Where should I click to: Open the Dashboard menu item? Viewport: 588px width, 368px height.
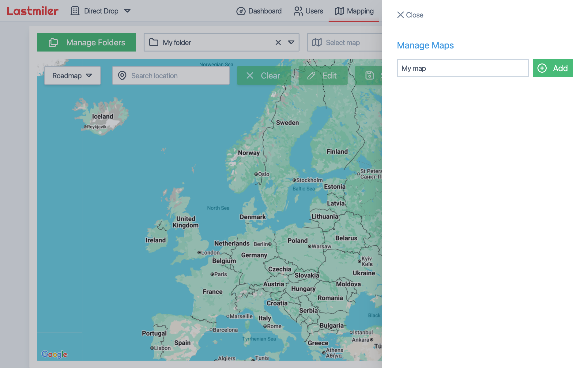click(x=259, y=11)
